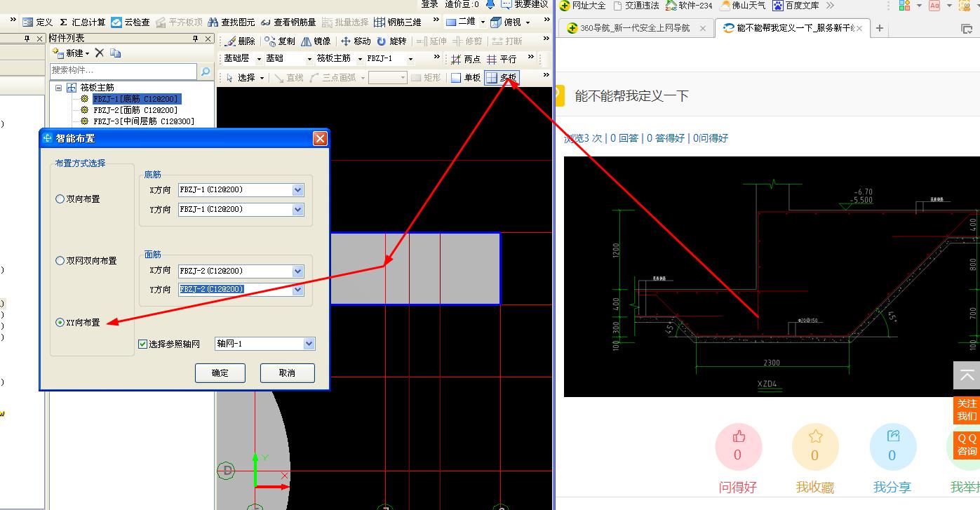
Task: Click the 搜索构件 search field
Action: 123,71
